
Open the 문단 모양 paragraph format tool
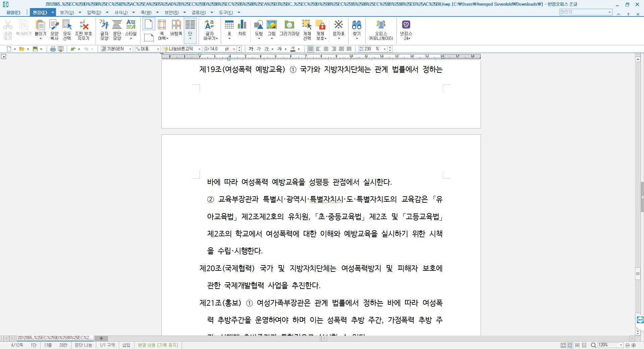[x=117, y=29]
